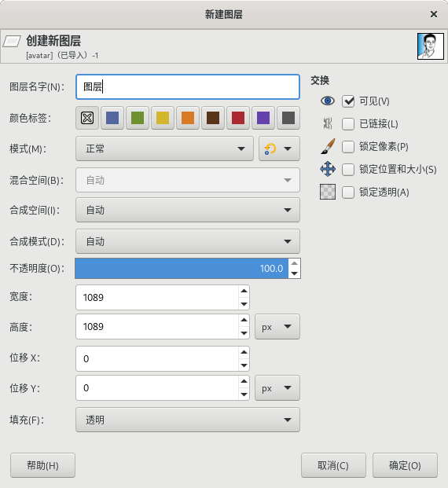Choose the blue color label
Image resolution: width=448 pixels, height=488 pixels.
coord(112,118)
